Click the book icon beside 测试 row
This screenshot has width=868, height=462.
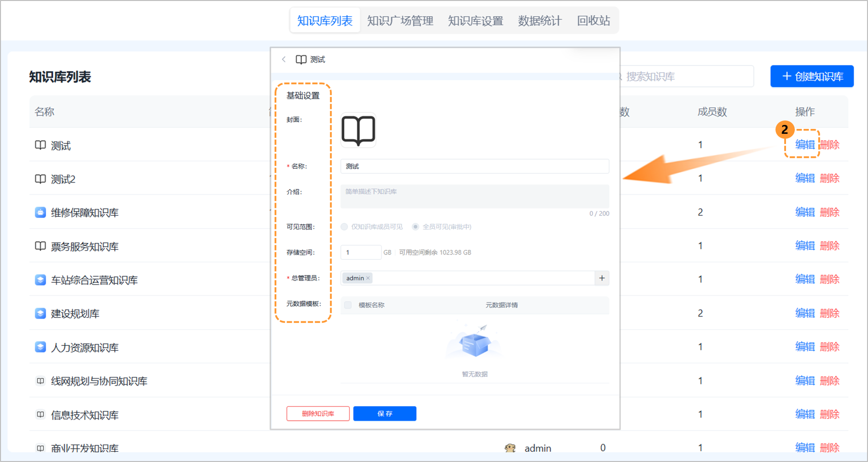(x=40, y=145)
